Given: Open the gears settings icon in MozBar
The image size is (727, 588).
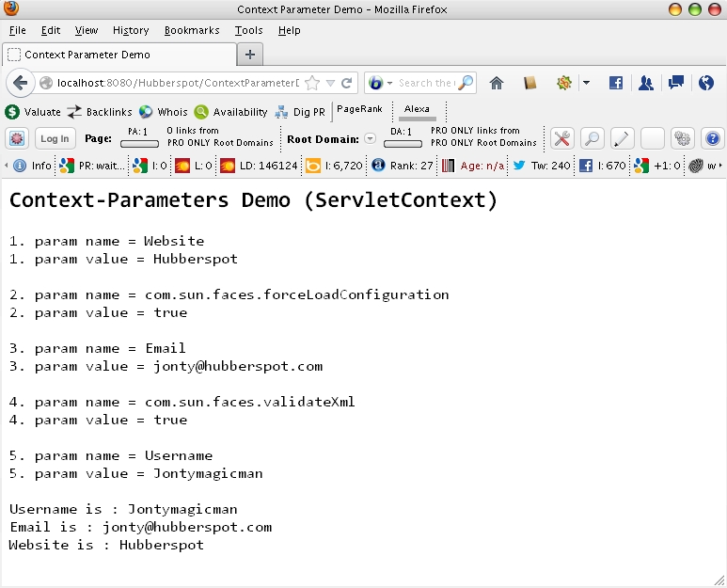Looking at the screenshot, I should (x=683, y=138).
